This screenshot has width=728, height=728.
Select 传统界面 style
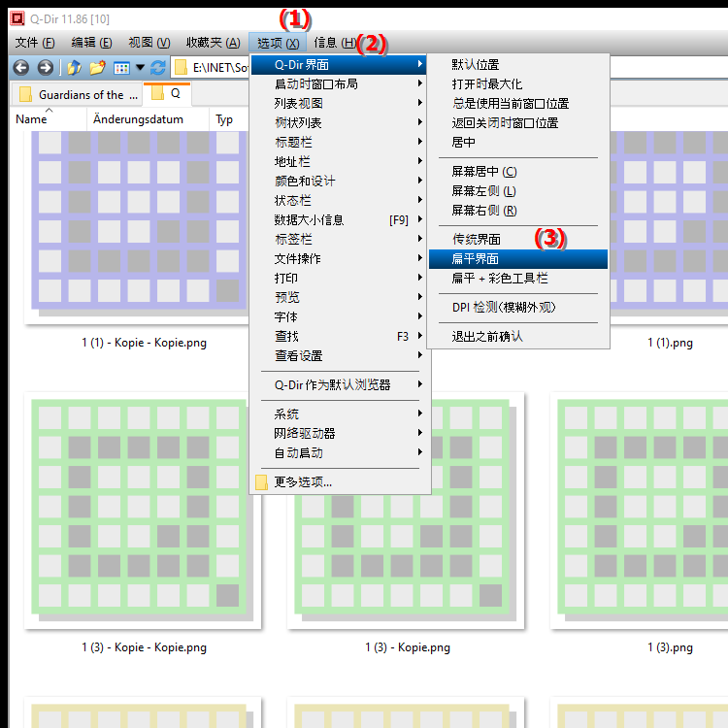(x=518, y=239)
